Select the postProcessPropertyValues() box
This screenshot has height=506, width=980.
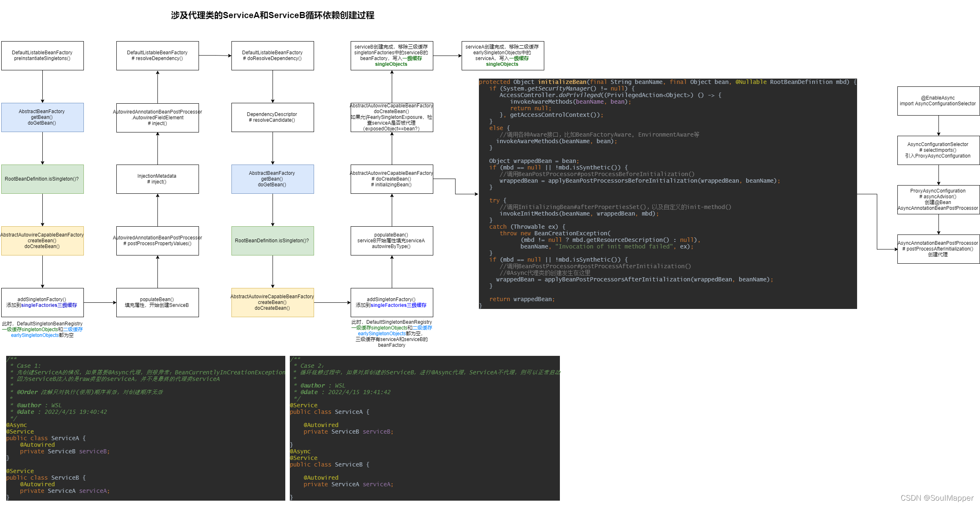[x=157, y=241]
